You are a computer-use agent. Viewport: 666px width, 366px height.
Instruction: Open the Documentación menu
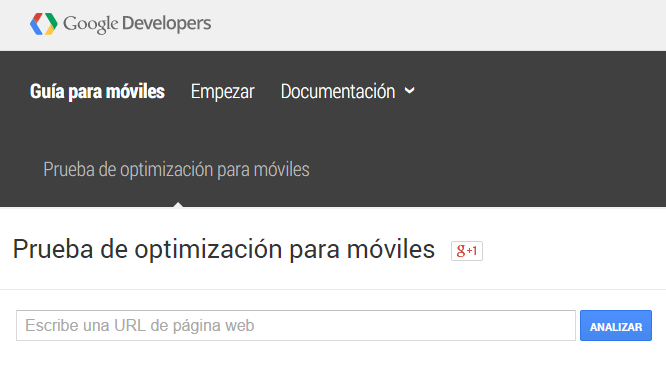tap(338, 91)
